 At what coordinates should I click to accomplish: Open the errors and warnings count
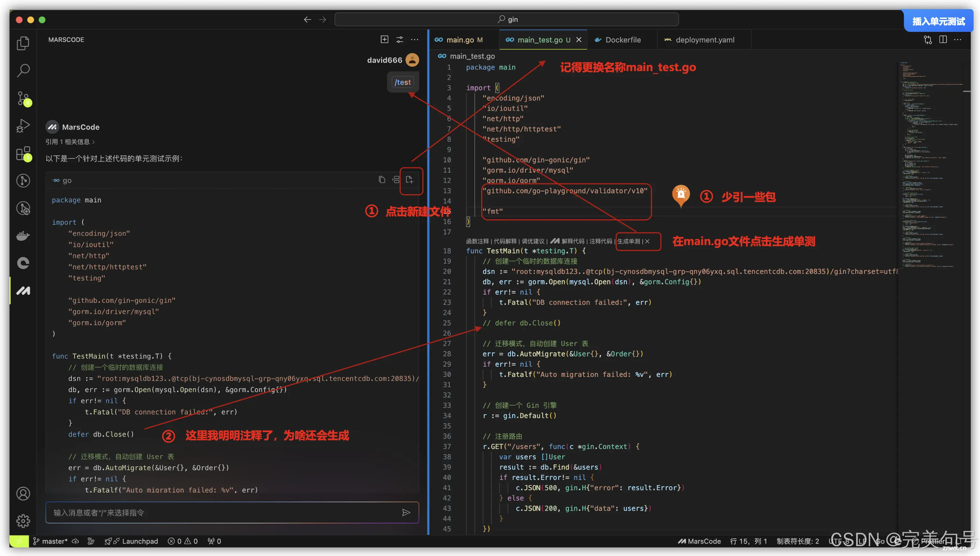[x=182, y=541]
